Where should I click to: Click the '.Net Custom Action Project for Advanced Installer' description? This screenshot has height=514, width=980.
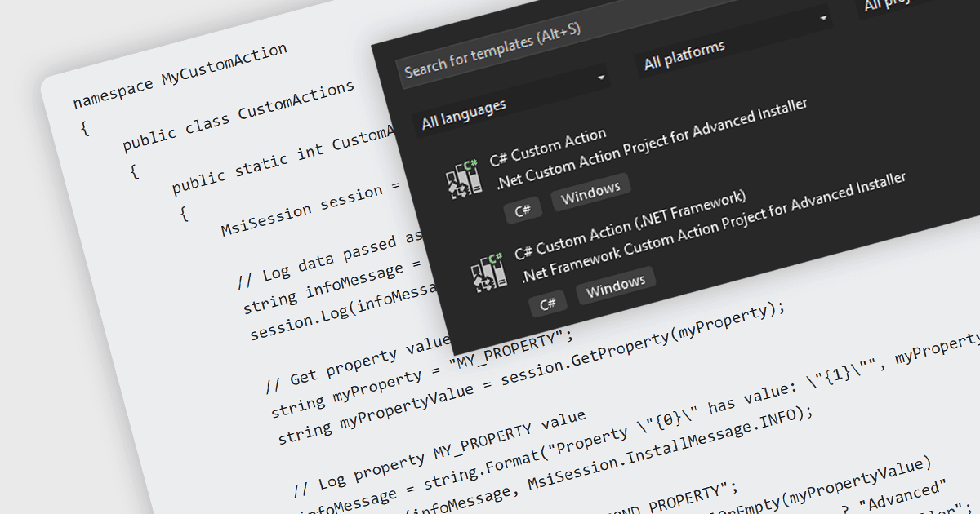point(652,144)
